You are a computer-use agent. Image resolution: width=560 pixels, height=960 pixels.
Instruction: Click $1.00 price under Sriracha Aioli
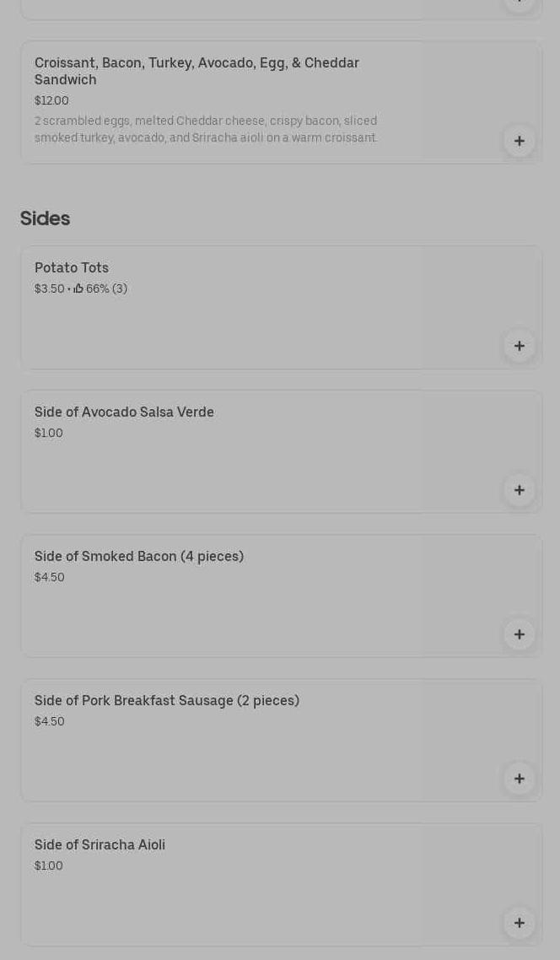click(49, 866)
